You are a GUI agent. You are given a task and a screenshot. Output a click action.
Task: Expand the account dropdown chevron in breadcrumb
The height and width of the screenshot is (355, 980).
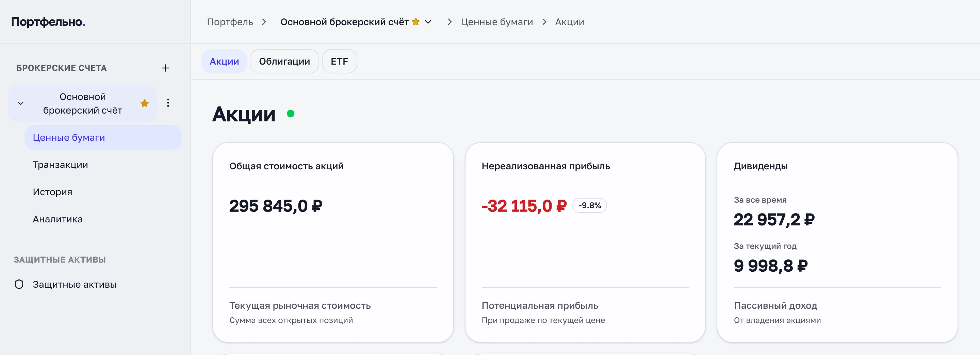click(428, 22)
